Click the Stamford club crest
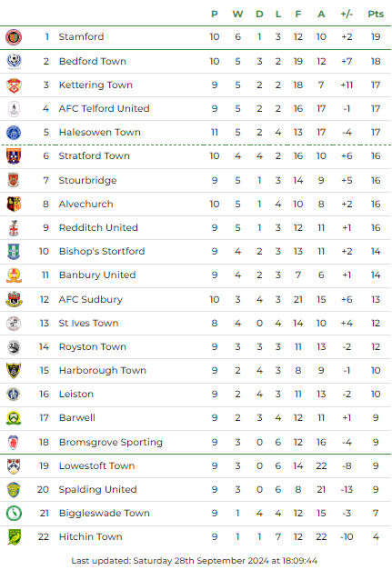Image resolution: width=392 pixels, height=570 pixels. 14,37
